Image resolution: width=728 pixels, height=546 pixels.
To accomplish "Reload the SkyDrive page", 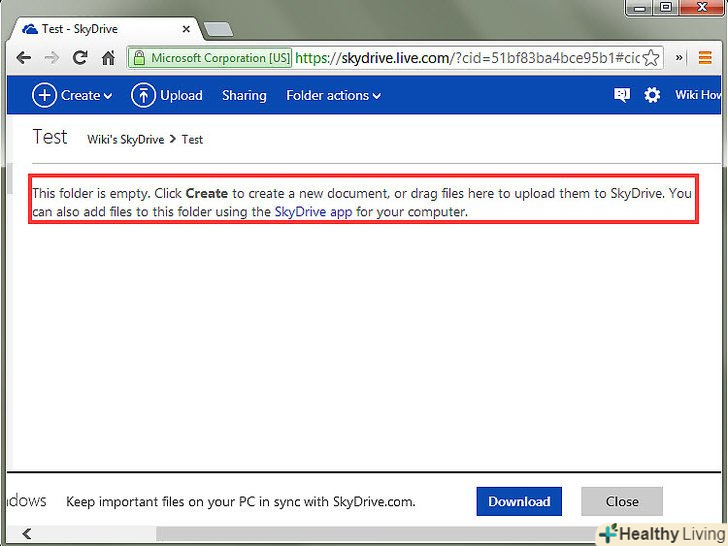I will [80, 58].
